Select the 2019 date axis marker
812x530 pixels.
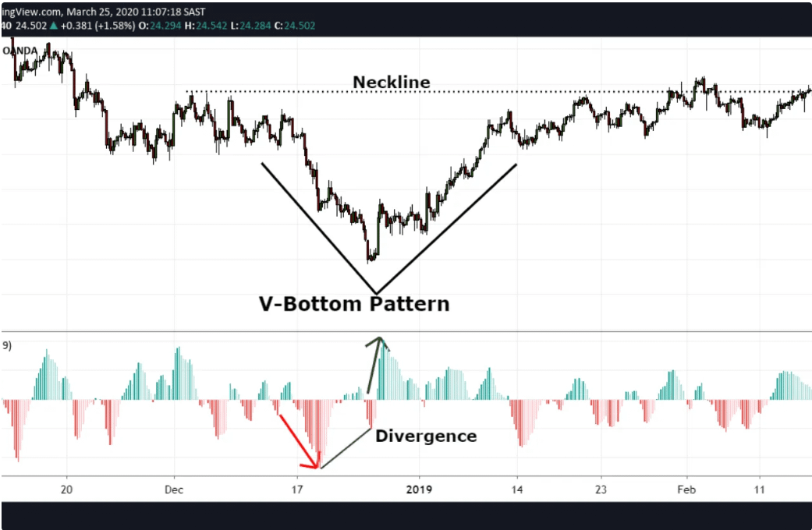(420, 489)
